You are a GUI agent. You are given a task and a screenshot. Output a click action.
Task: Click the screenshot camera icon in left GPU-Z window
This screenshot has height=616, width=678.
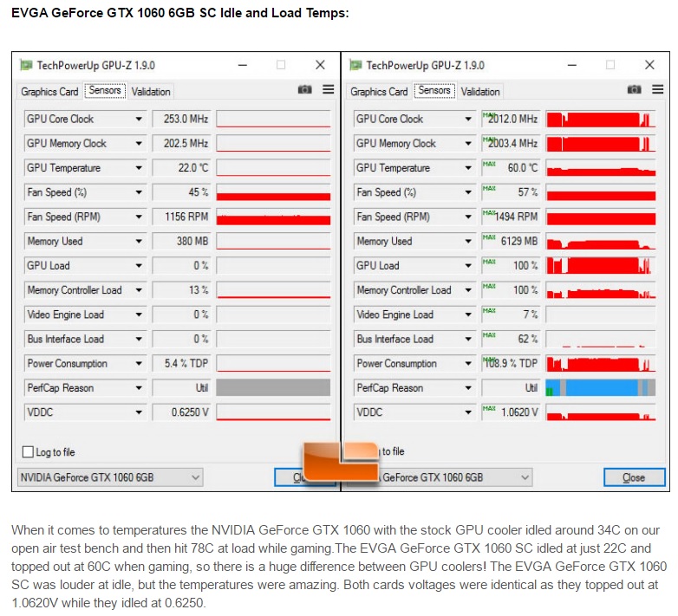click(305, 89)
